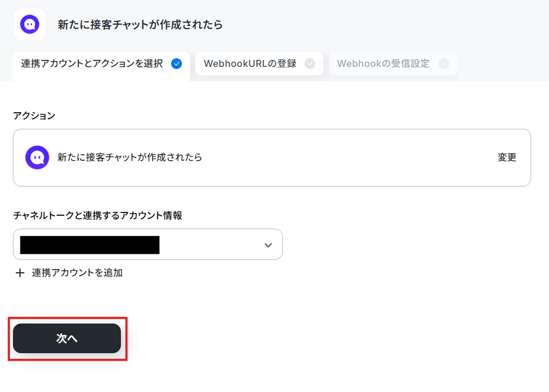Screen dimensions: 549x392
Task: Open the チャネルトーク account selection box
Action: (x=148, y=244)
